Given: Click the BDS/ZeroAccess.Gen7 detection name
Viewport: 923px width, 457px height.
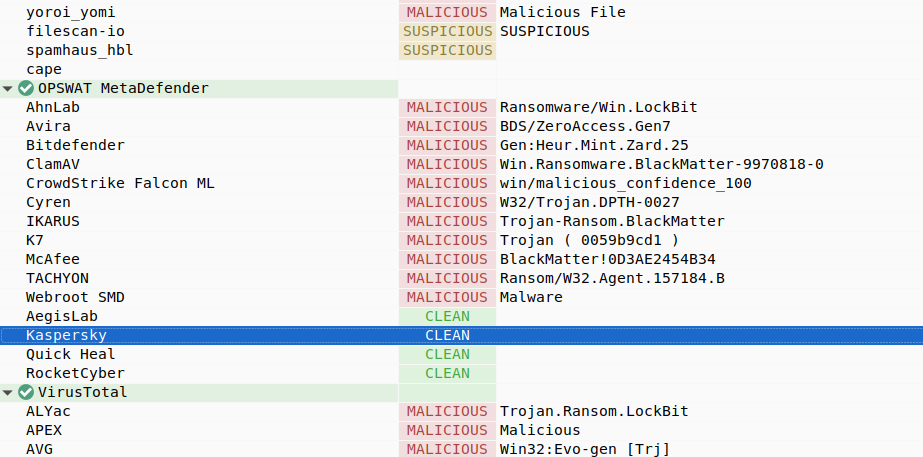Looking at the screenshot, I should [x=585, y=127].
